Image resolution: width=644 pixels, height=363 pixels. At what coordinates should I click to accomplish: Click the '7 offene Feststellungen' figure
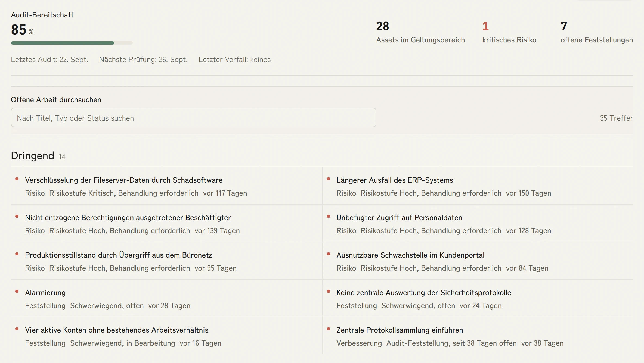click(x=597, y=32)
